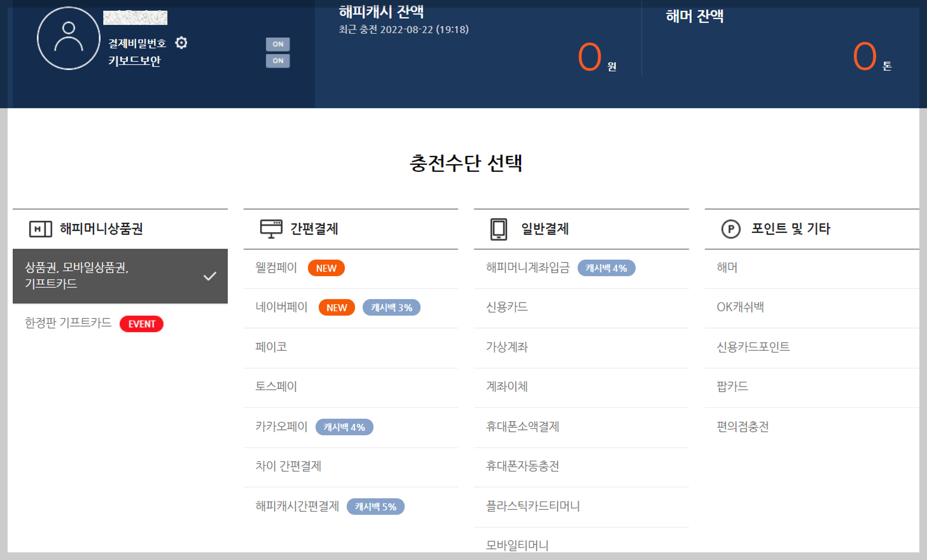Toggle the ON switch for 키보드보안
The image size is (927, 560).
point(277,61)
